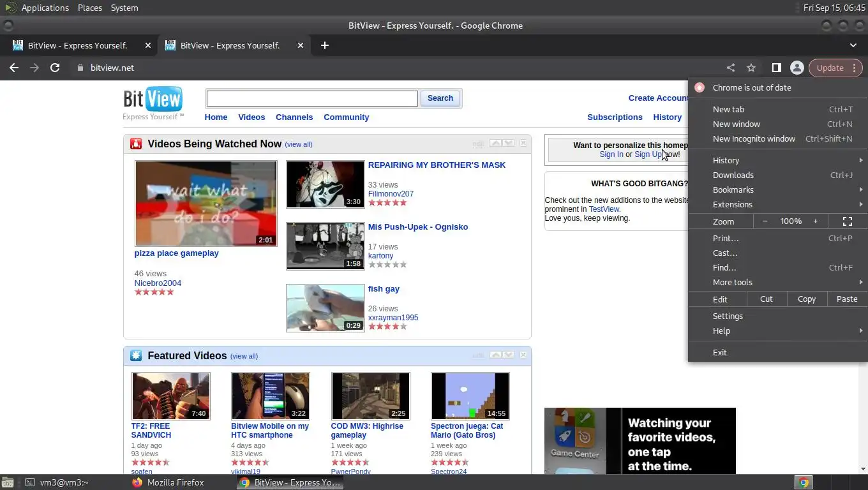Close the second BitView tab

click(301, 45)
